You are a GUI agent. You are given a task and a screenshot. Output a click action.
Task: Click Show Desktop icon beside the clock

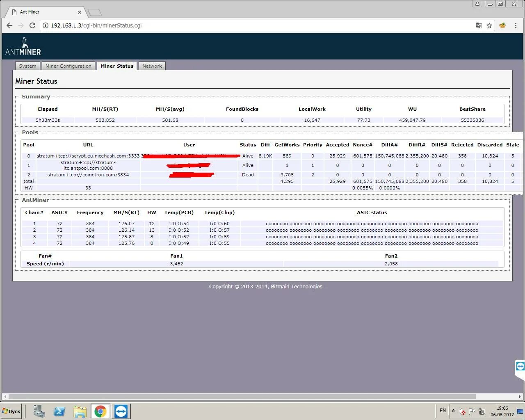point(520,411)
